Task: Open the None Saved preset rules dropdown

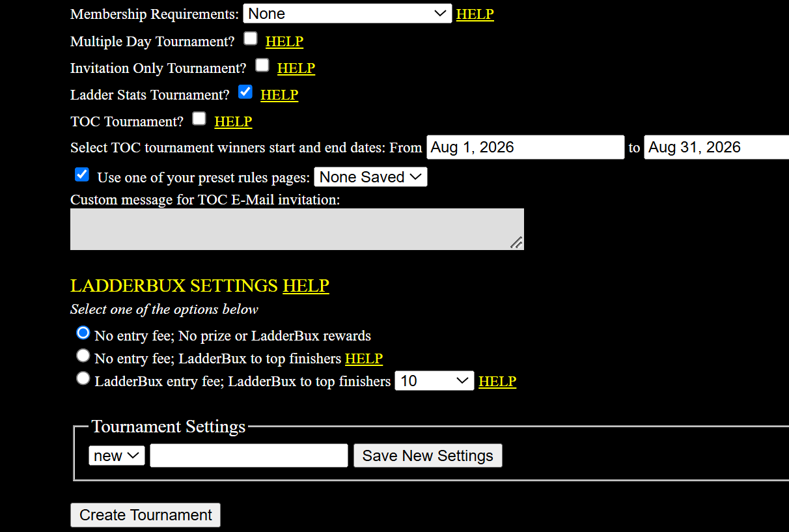Action: 370,177
